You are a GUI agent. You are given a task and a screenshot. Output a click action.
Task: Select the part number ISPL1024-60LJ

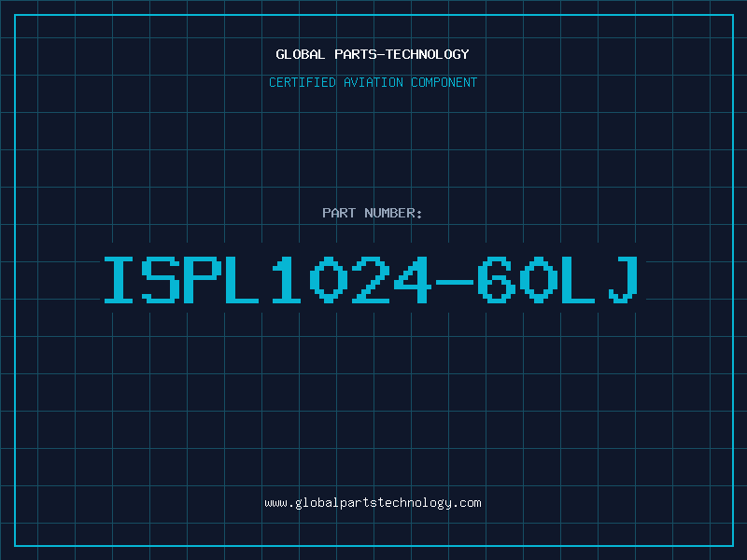[371, 280]
